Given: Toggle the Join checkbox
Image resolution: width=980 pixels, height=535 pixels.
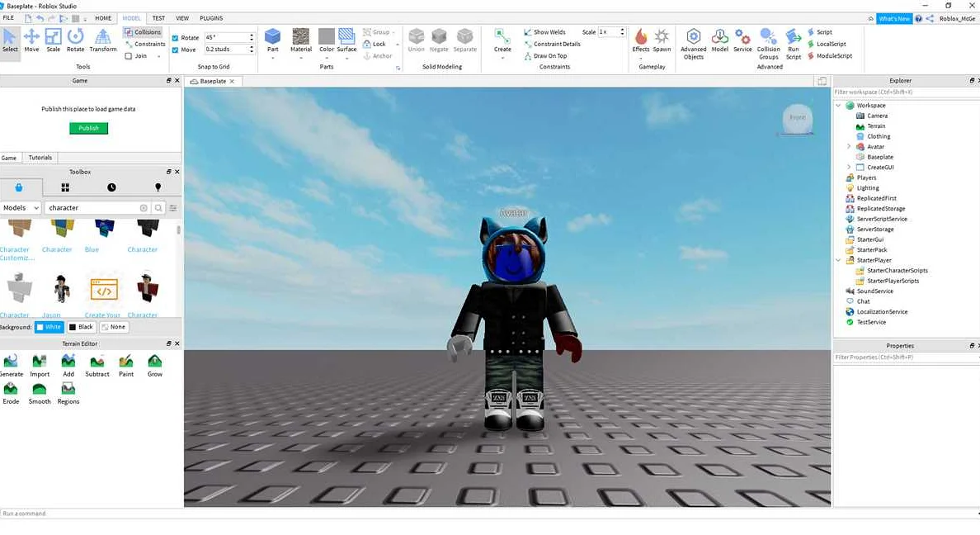Looking at the screenshot, I should pyautogui.click(x=128, y=55).
